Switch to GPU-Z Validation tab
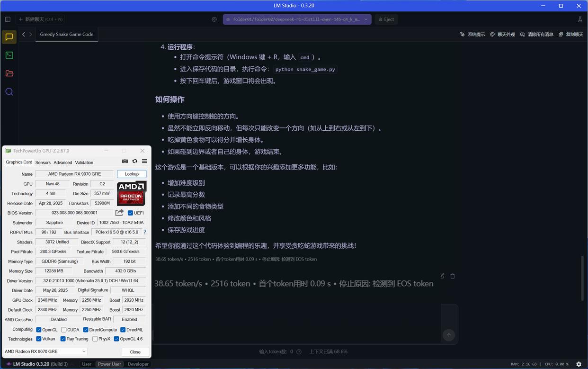The height and width of the screenshot is (369, 588). pos(84,162)
